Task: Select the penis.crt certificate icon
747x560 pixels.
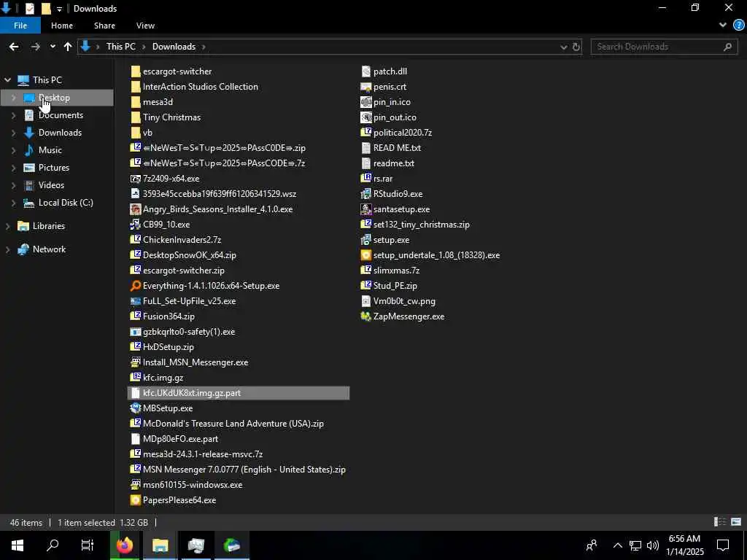Action: pyautogui.click(x=366, y=87)
